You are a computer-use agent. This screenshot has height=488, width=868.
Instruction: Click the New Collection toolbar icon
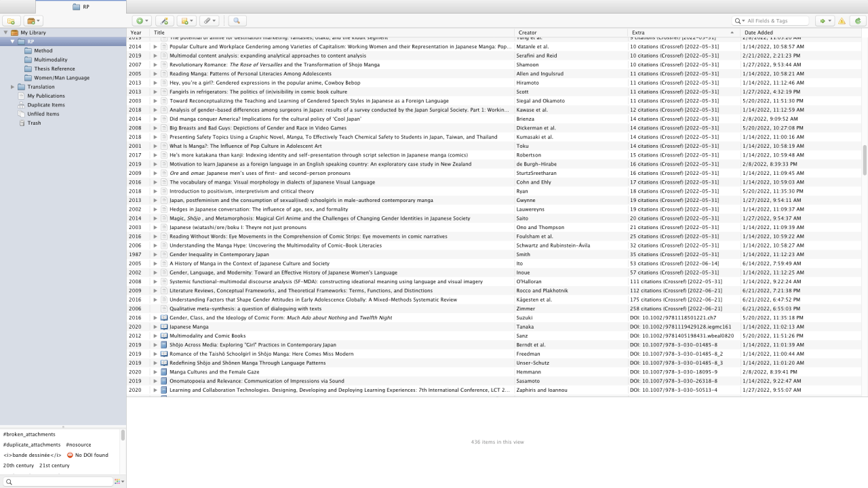12,21
